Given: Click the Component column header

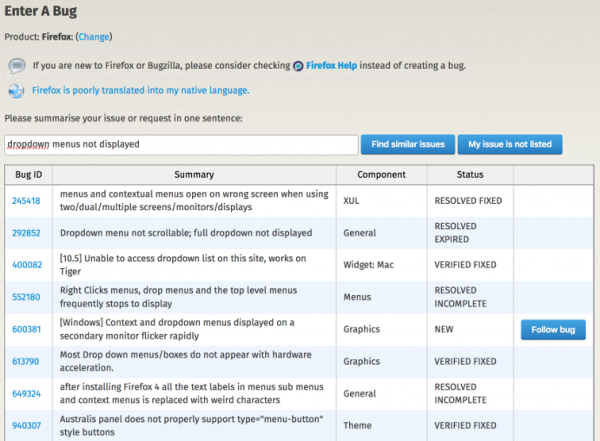Looking at the screenshot, I should [x=382, y=175].
